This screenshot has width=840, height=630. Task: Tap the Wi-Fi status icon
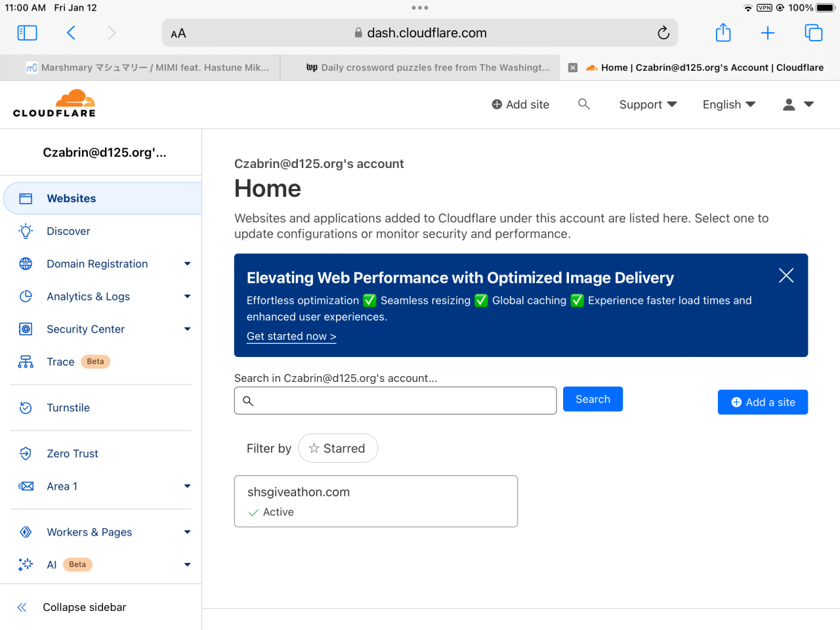748,8
